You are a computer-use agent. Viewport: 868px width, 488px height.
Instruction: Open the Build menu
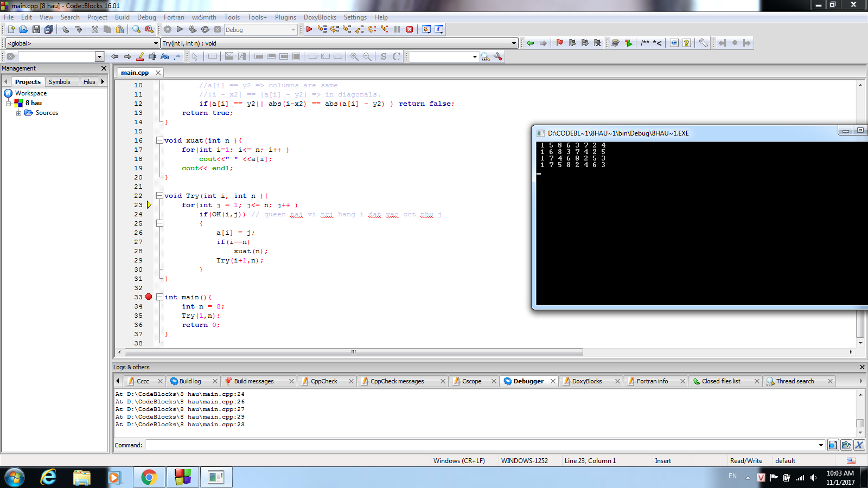tap(122, 17)
